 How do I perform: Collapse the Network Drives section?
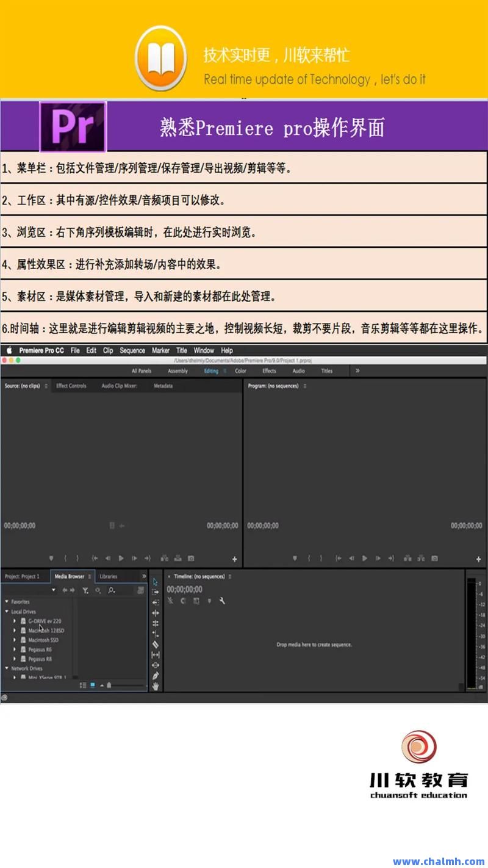pos(7,668)
